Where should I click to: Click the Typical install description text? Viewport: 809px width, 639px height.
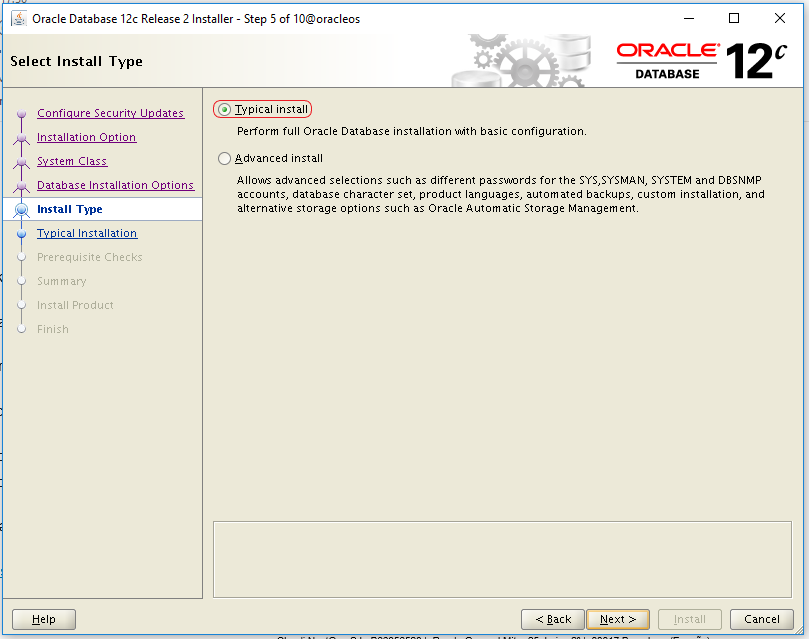click(411, 131)
